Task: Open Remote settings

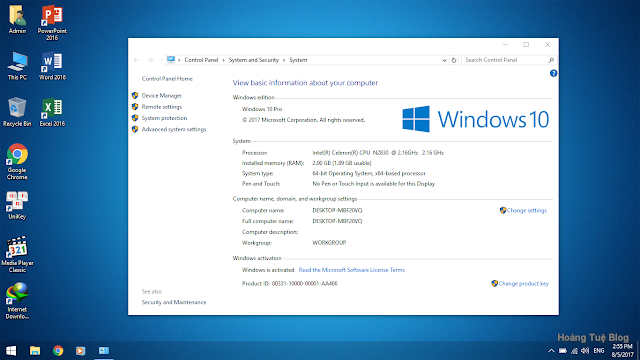Action: pyautogui.click(x=162, y=107)
